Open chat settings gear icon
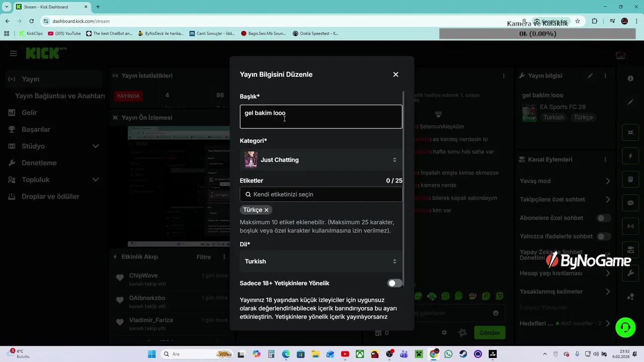 (x=444, y=332)
